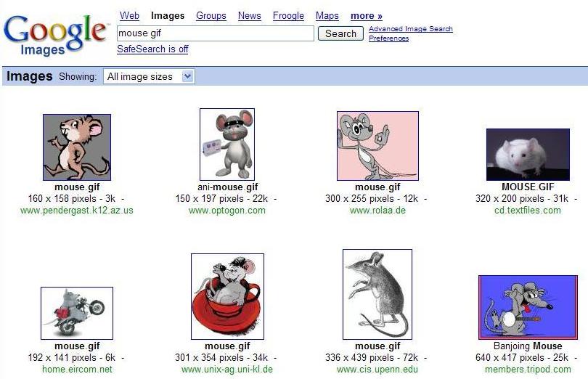Image resolution: width=588 pixels, height=379 pixels.
Task: Select the Banjoing Mouse thumbnail
Action: [x=528, y=307]
